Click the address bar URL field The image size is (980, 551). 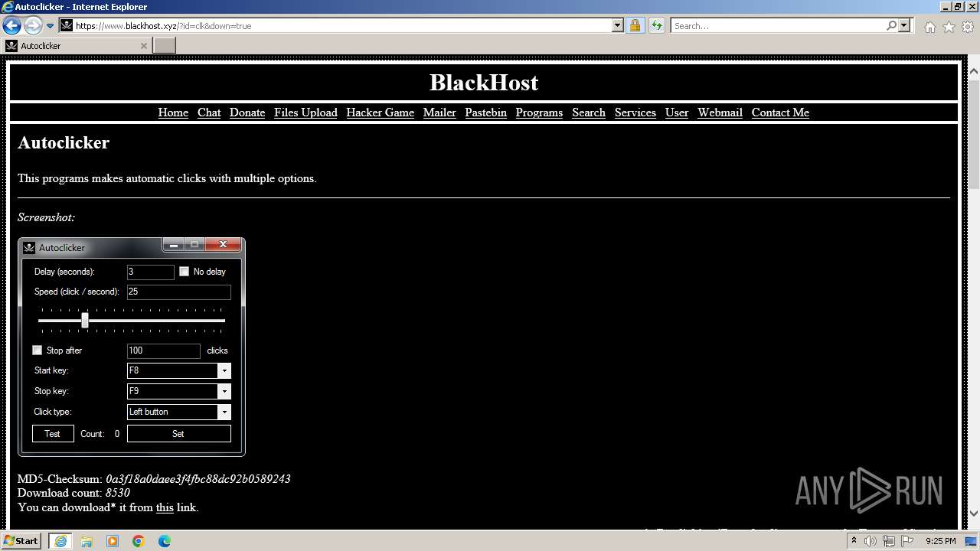(x=342, y=25)
